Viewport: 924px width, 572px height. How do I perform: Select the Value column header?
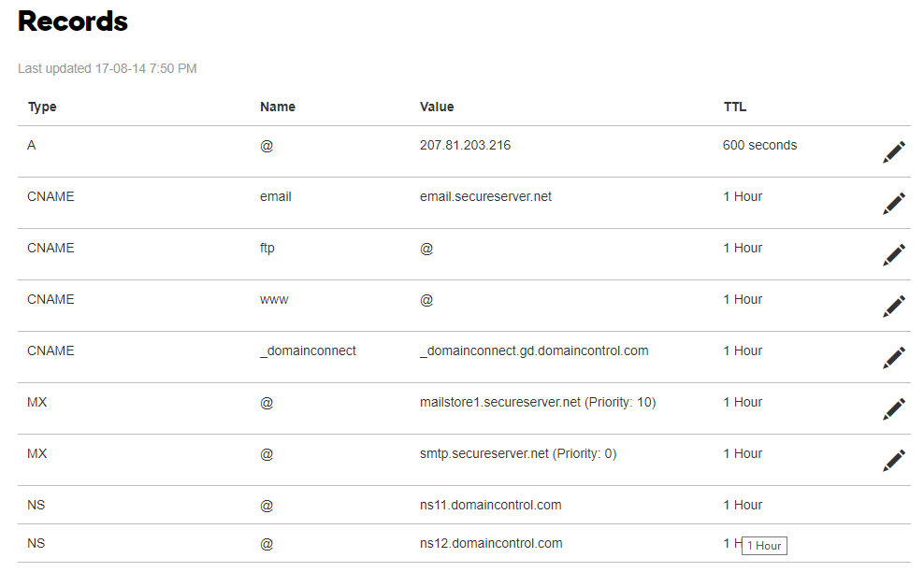437,107
